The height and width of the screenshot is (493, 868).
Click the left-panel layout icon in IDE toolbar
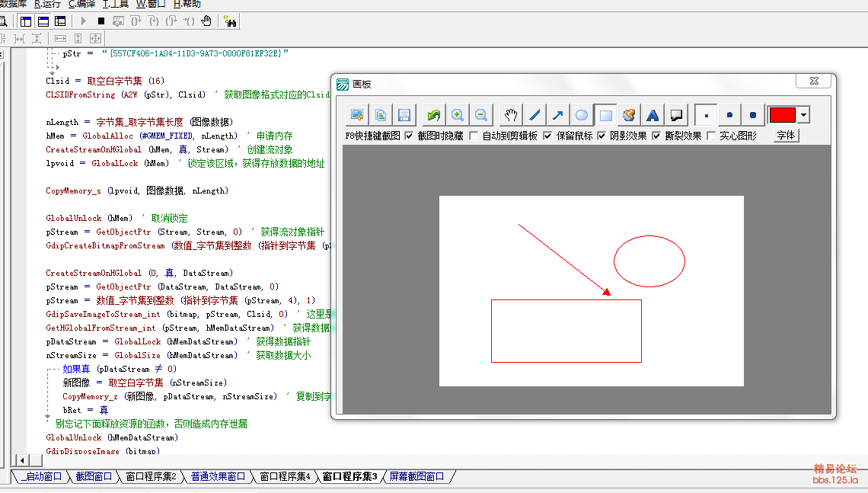coord(26,21)
